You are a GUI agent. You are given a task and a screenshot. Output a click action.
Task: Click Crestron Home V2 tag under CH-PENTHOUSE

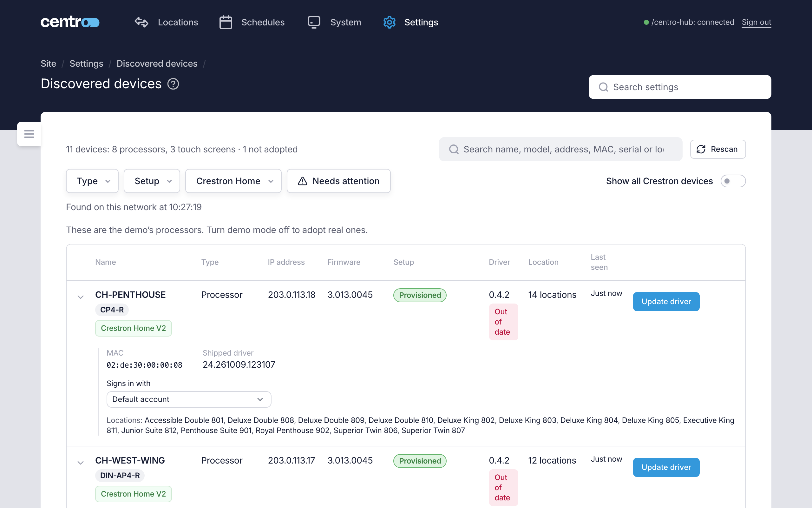[x=133, y=328]
